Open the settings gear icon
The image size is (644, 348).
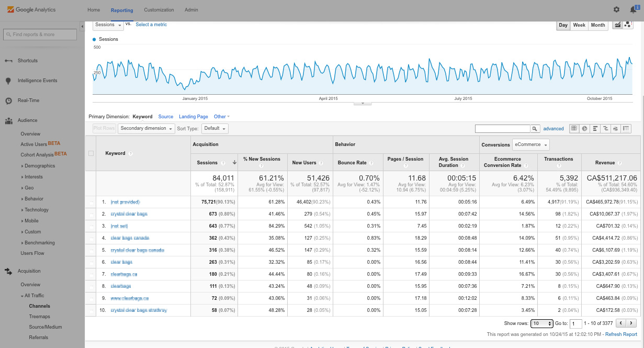coord(616,9)
